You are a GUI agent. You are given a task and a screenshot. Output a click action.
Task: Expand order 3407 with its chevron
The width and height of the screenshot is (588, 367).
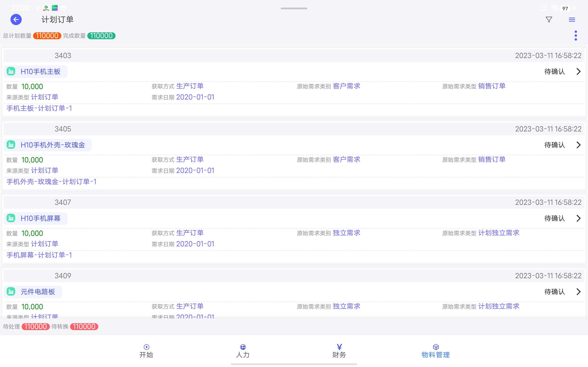point(579,218)
